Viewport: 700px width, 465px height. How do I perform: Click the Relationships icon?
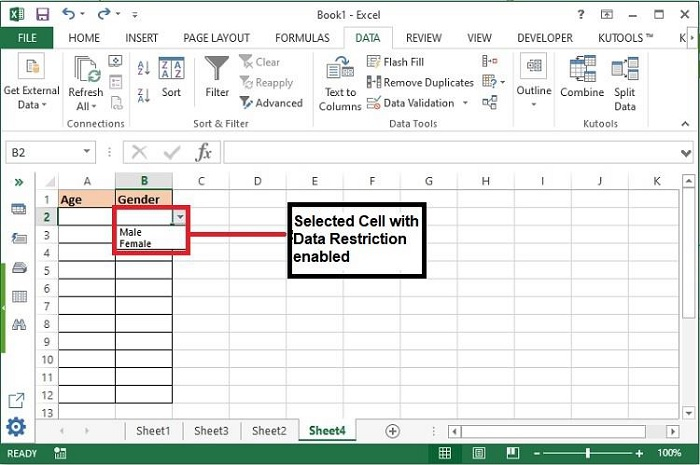(490, 103)
